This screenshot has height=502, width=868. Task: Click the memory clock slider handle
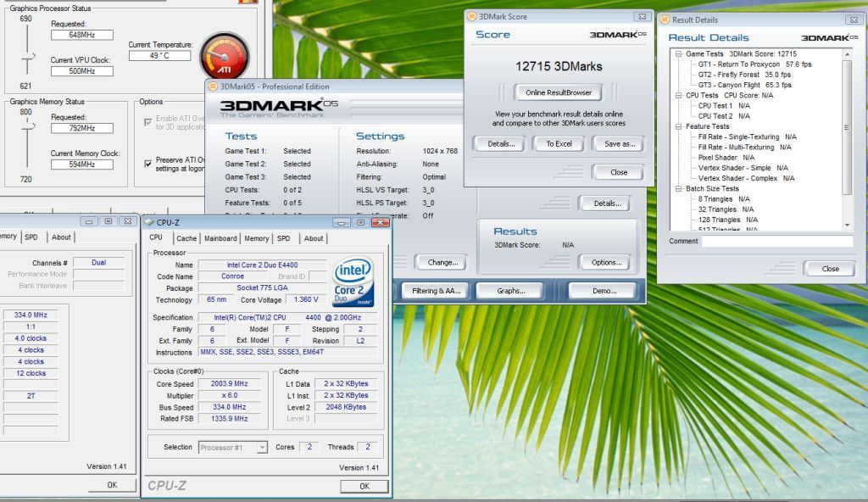28,127
